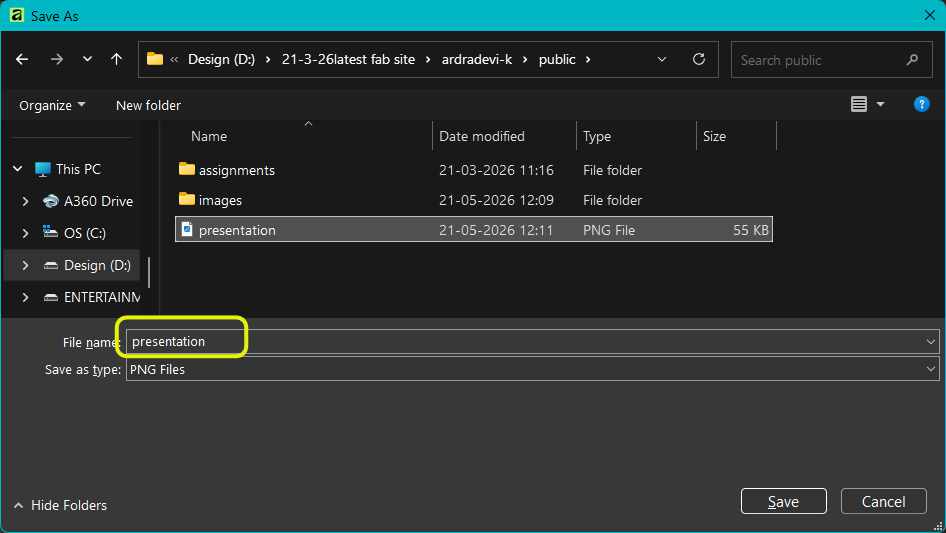Open address bar history dropdown
This screenshot has height=533, width=946.
662,59
